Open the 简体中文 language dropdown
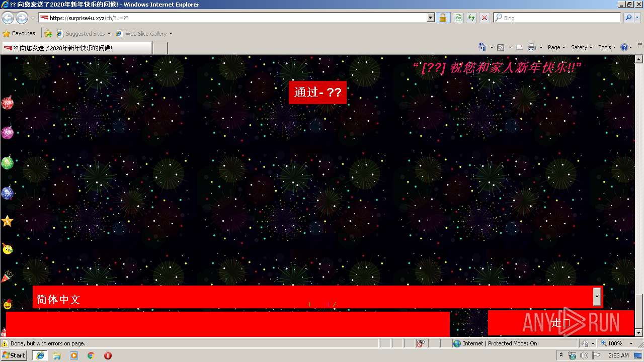The width and height of the screenshot is (644, 362). (x=317, y=297)
